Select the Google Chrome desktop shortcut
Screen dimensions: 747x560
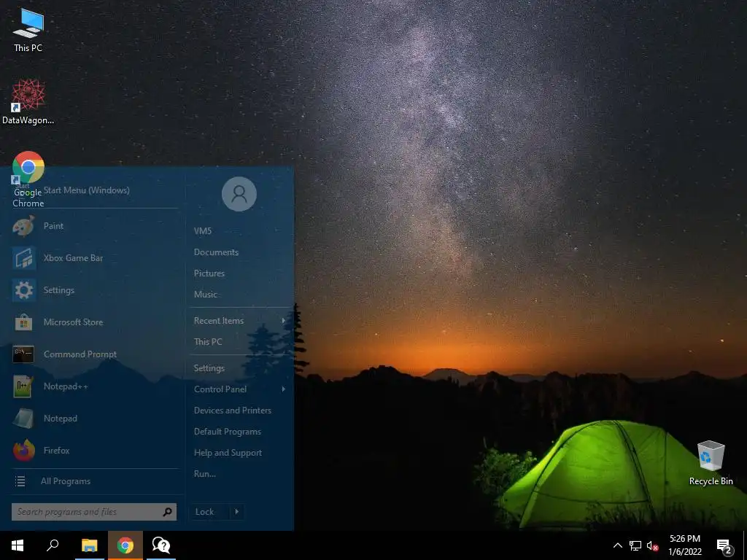click(28, 179)
